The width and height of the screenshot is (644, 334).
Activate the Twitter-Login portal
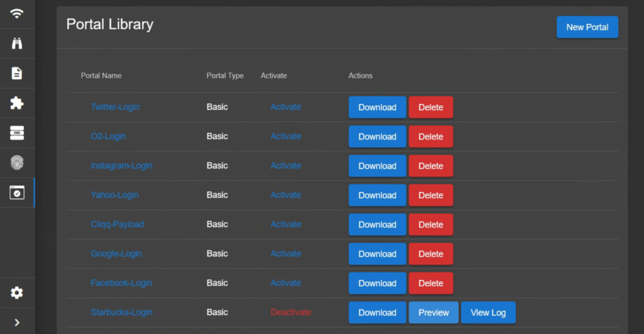[286, 107]
